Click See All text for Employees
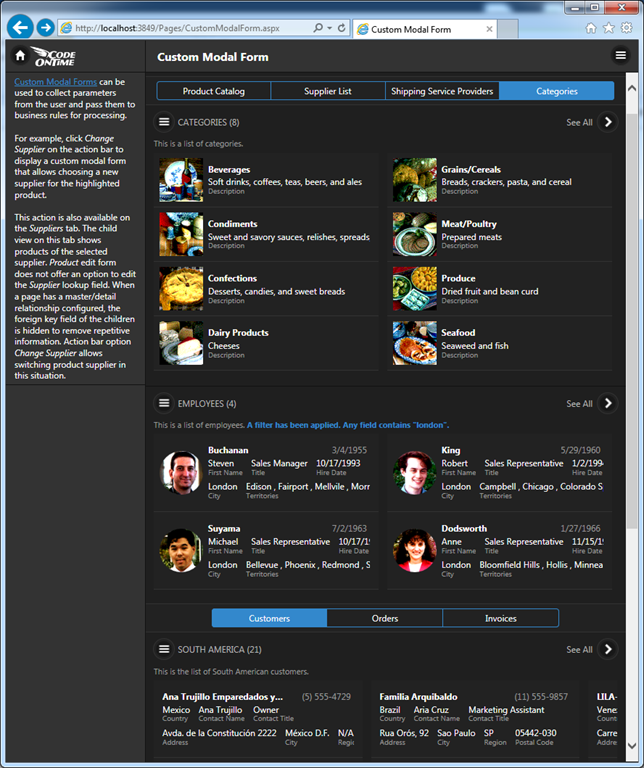The image size is (644, 768). pos(579,404)
